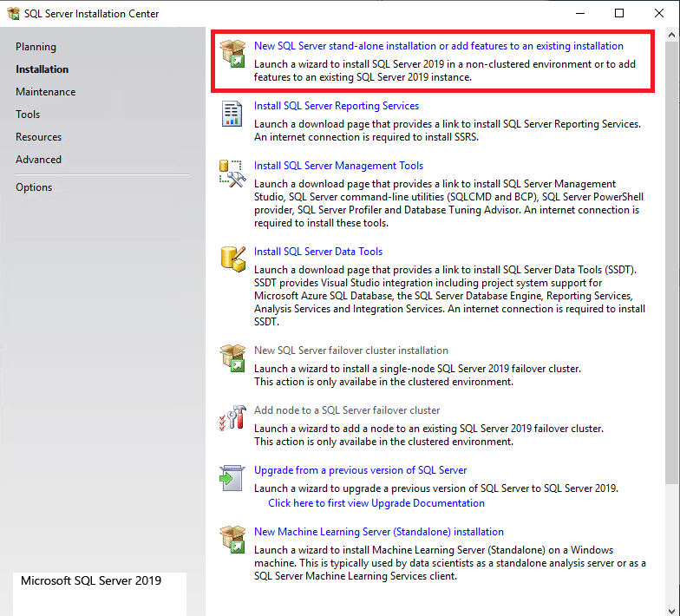
Task: Click the Add node wrench icon
Action: [x=232, y=418]
